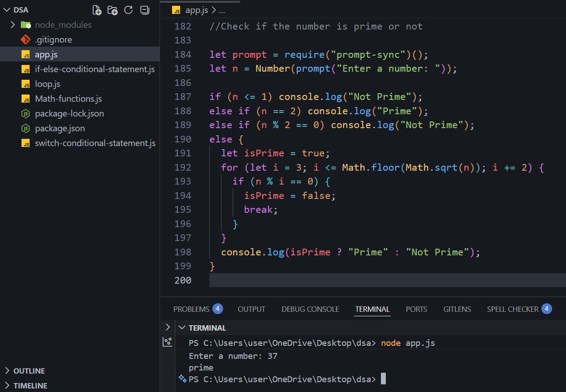
Task: Open the .gitignore file
Action: pyautogui.click(x=53, y=40)
